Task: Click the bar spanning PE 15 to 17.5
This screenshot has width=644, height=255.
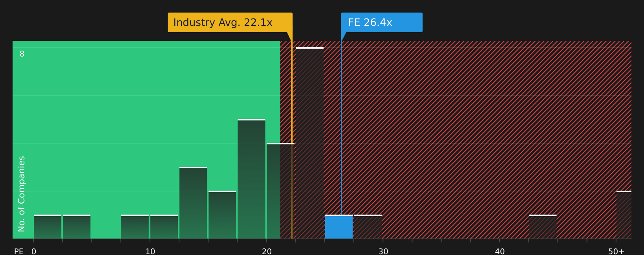Action: click(x=222, y=215)
